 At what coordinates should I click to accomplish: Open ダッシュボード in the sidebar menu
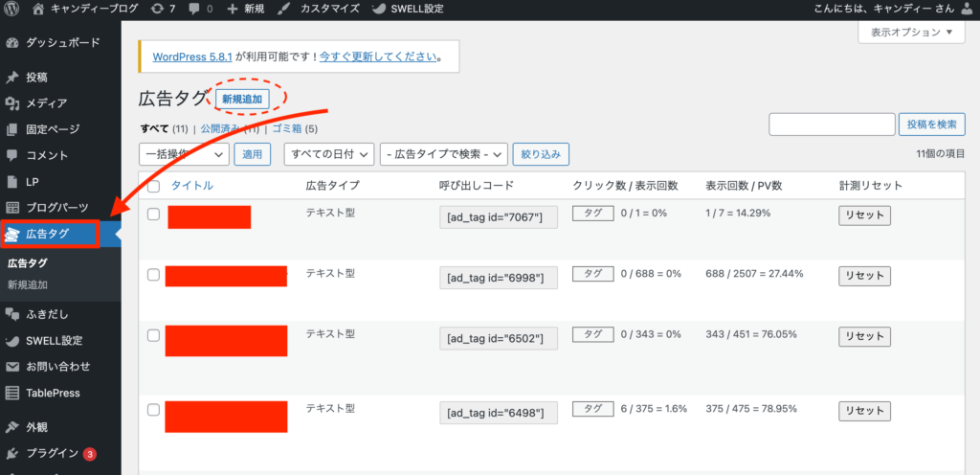(60, 42)
